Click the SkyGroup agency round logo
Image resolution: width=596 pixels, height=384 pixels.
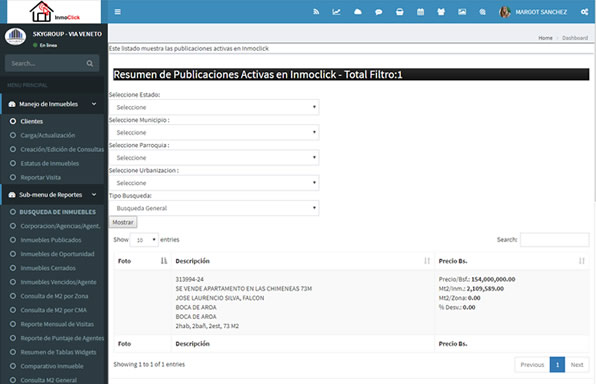point(15,36)
